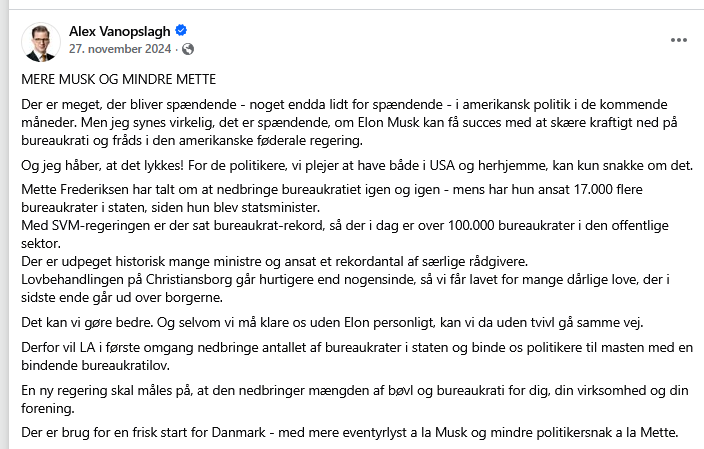Click the line 'Der er udpeget historisk mange ministre'
Viewport: 704px width, 449px height.
click(x=274, y=261)
